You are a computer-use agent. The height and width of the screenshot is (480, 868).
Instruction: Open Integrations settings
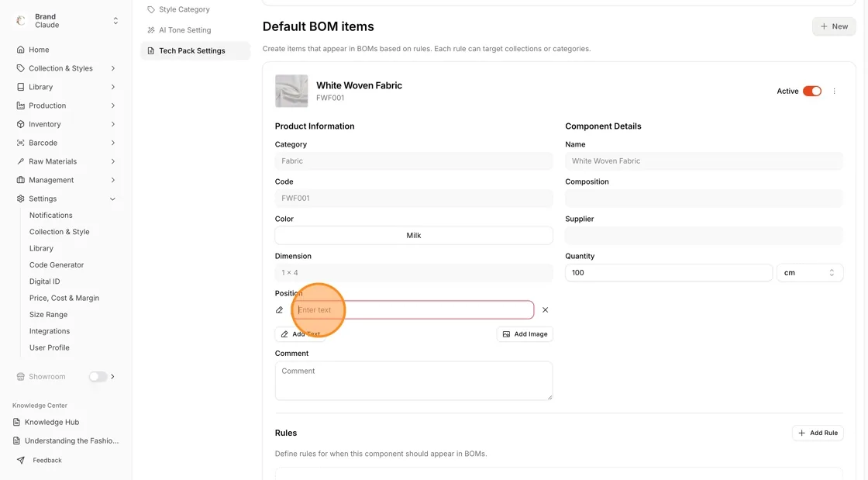(x=50, y=331)
